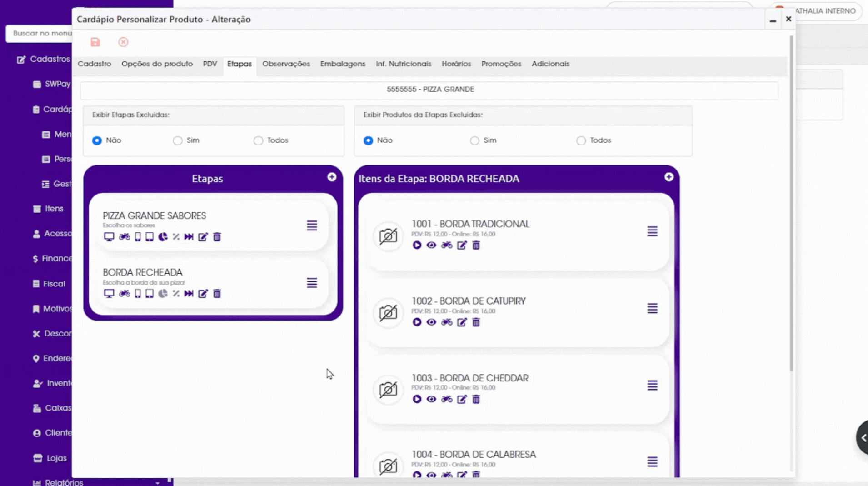
Task: Click delivery motorcycle icon on PIZZA GRANDE SABORES
Action: coord(124,237)
